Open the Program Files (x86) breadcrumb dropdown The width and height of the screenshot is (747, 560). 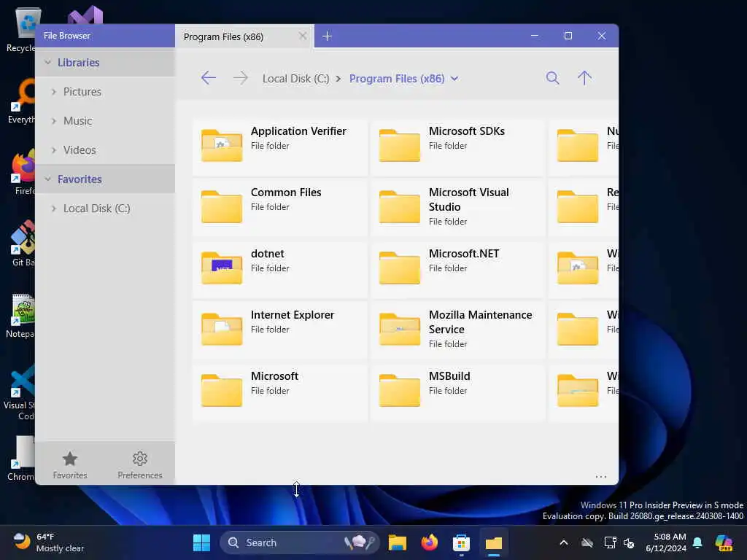pos(454,79)
